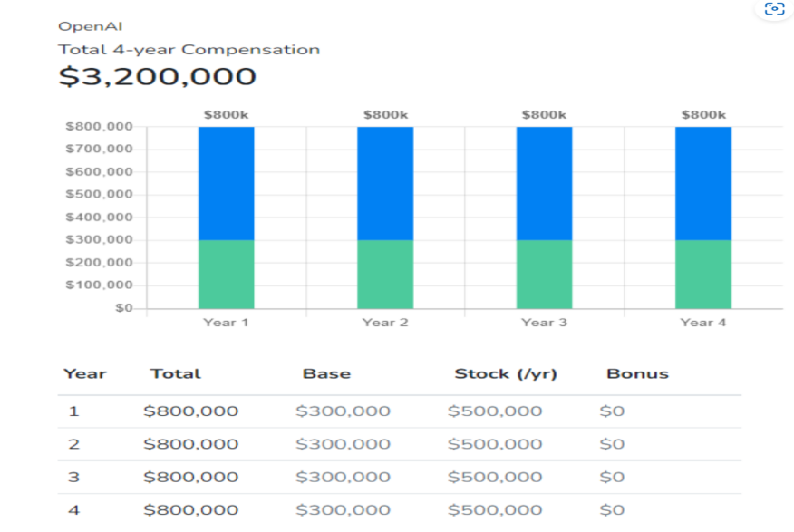Select the Total $800,000 cell in row 2
Viewport: 794px width, 532px height.
pos(191,444)
